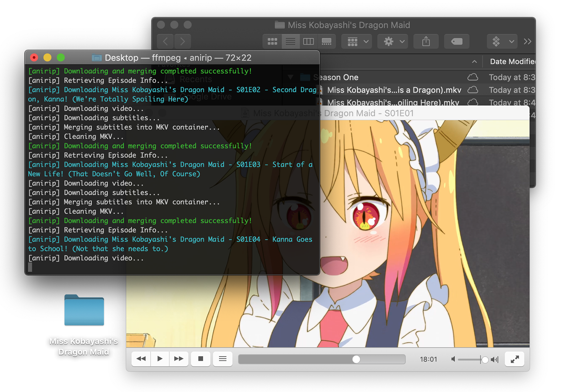Click the Finder window title text
The image size is (573, 392).
point(349,25)
